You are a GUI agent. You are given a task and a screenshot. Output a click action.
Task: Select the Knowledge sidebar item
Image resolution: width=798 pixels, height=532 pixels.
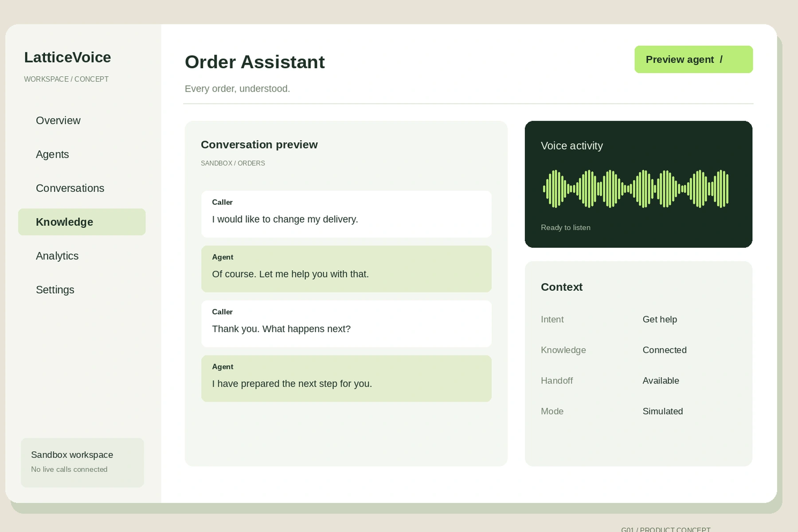tap(82, 222)
